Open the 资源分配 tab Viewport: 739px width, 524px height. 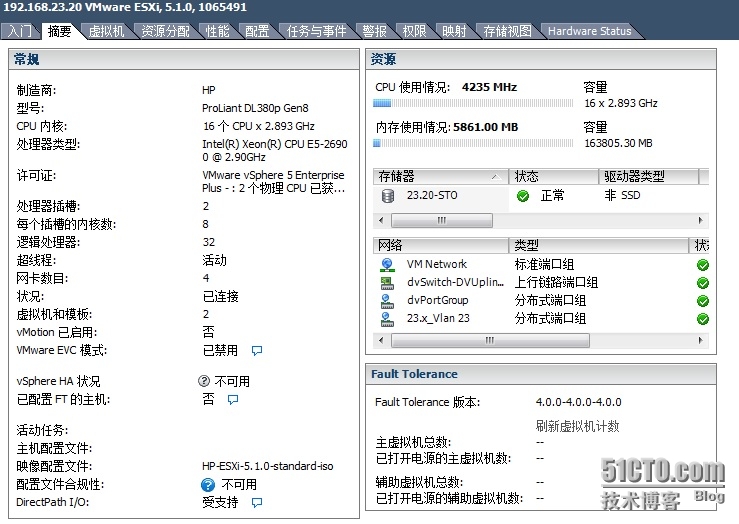[165, 31]
